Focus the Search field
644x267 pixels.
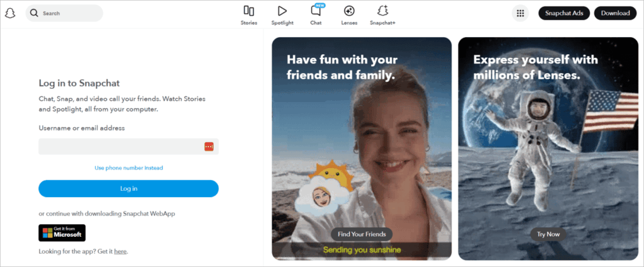click(65, 13)
